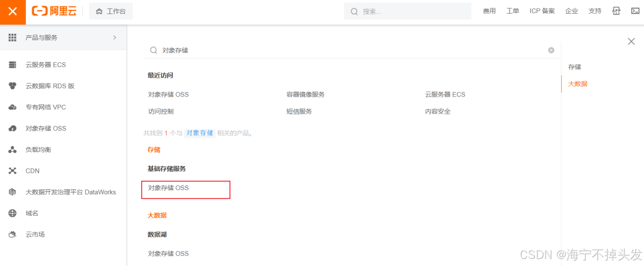
Task: Click the Alibaba Cloud logo
Action: [54, 11]
